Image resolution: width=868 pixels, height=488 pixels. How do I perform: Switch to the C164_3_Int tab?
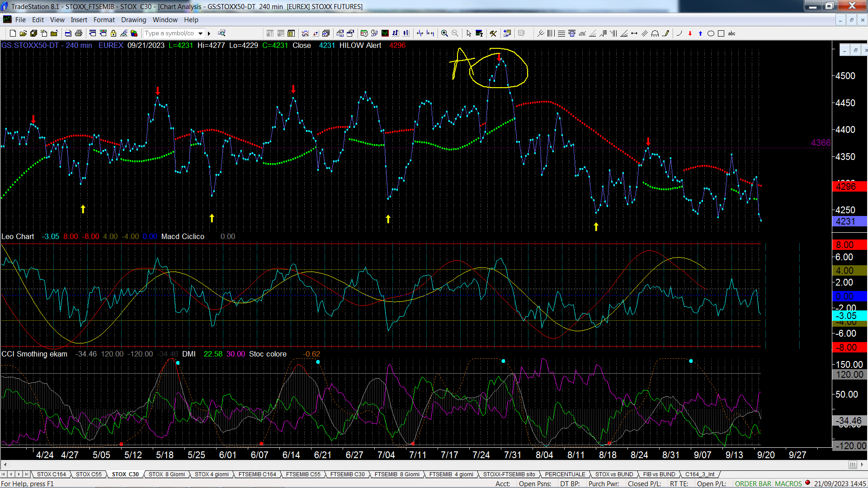pyautogui.click(x=700, y=474)
